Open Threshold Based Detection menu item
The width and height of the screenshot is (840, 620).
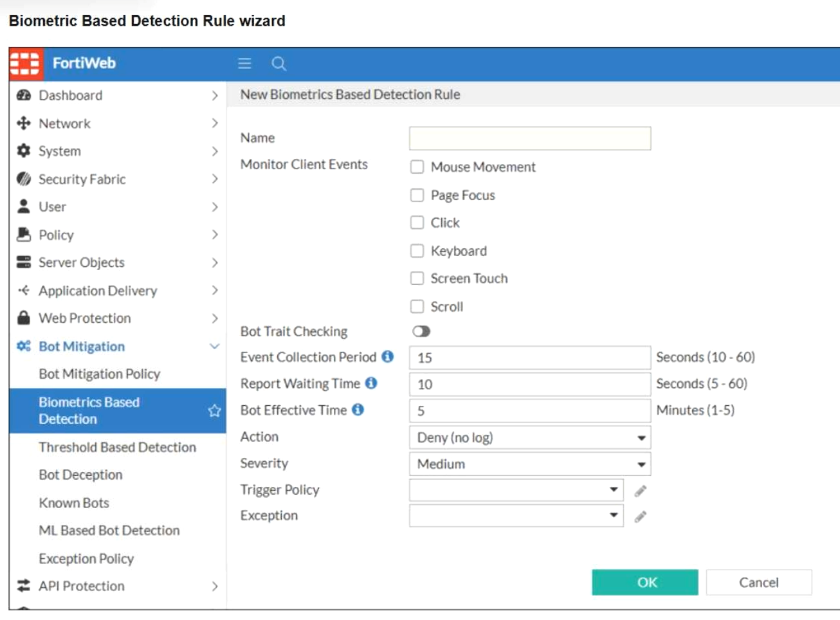click(x=117, y=447)
